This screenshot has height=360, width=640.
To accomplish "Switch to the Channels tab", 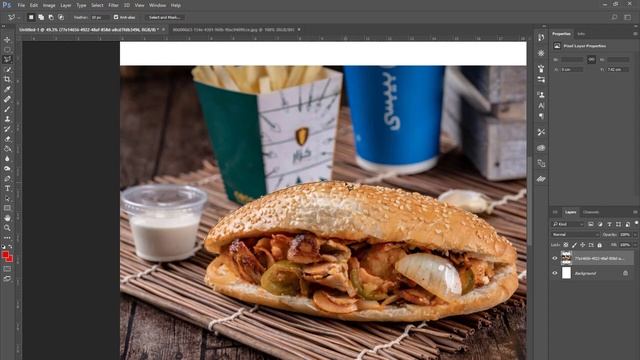I will pos(591,212).
